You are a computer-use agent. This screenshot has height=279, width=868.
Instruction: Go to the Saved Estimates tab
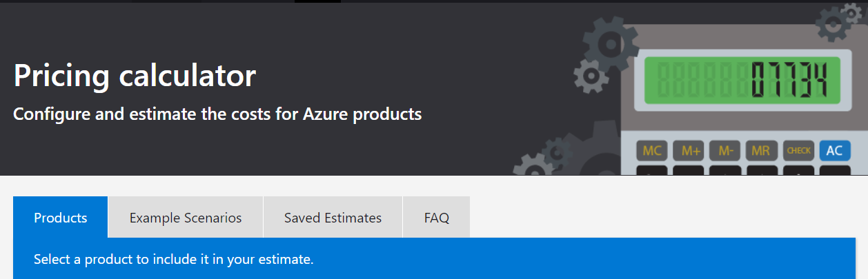(333, 218)
